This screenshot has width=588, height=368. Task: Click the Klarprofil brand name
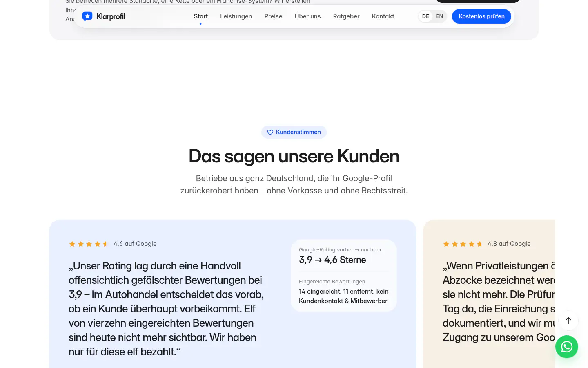pyautogui.click(x=111, y=16)
